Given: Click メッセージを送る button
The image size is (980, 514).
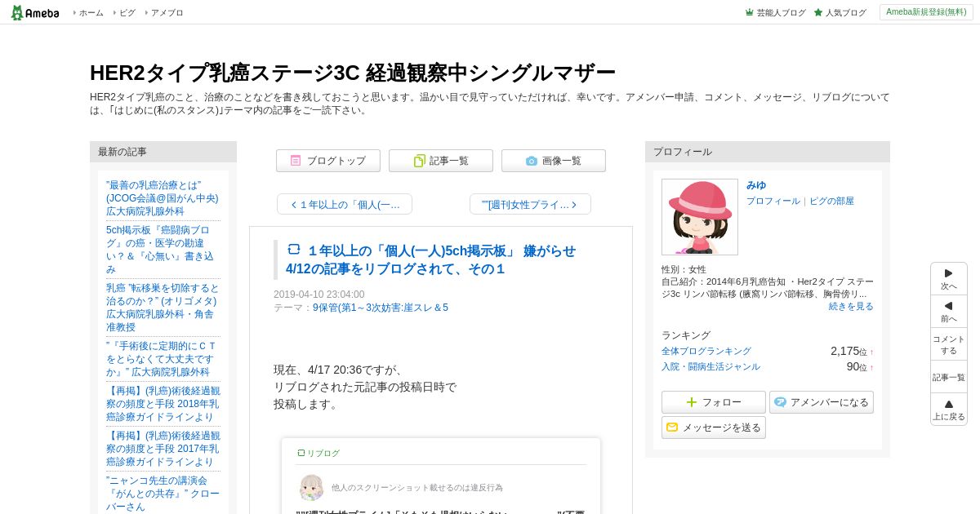Looking at the screenshot, I should (x=714, y=428).
